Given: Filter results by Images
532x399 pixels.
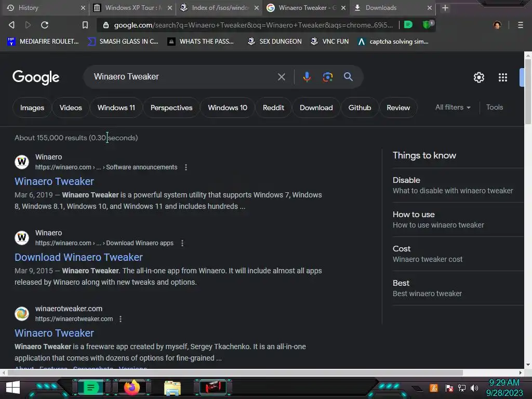Looking at the screenshot, I should (x=32, y=108).
